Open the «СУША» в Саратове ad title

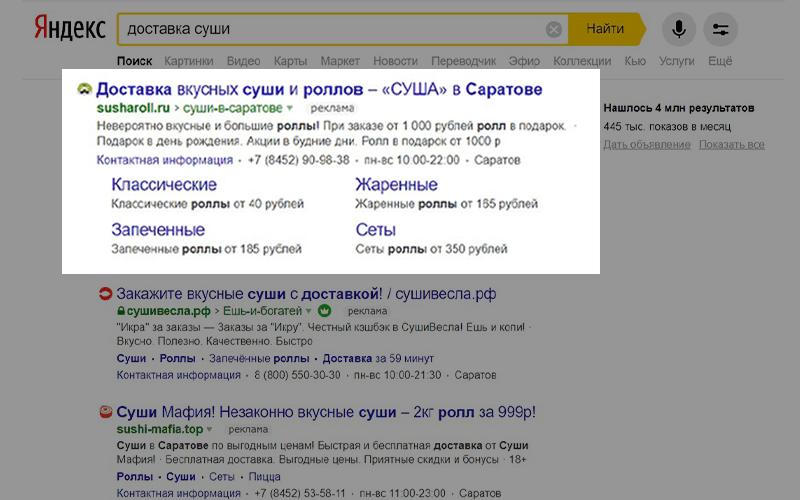[x=319, y=89]
